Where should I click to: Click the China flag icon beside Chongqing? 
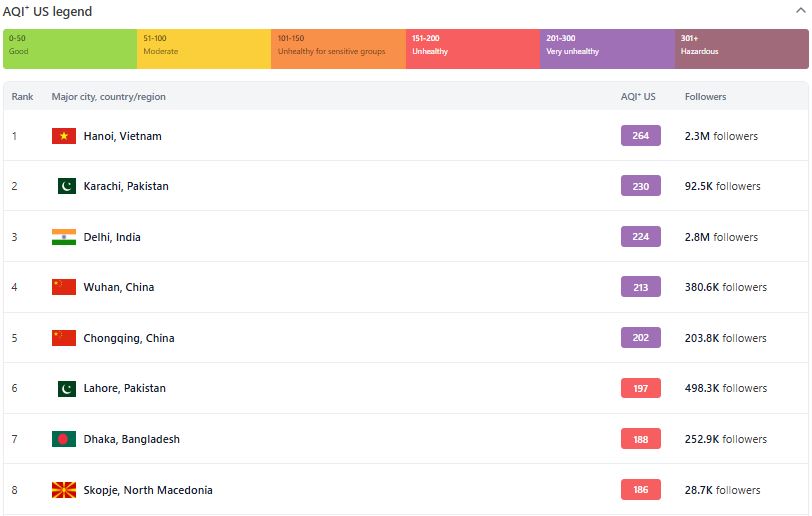(x=64, y=338)
